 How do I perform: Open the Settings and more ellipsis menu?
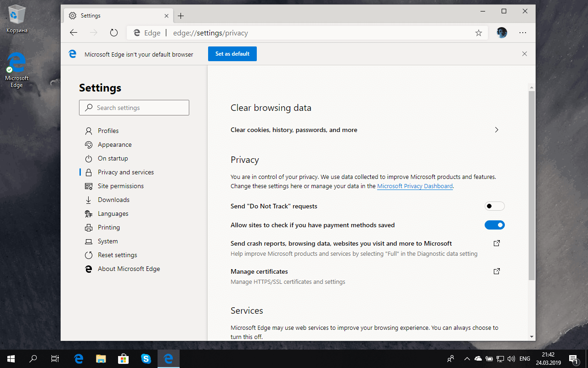(523, 33)
